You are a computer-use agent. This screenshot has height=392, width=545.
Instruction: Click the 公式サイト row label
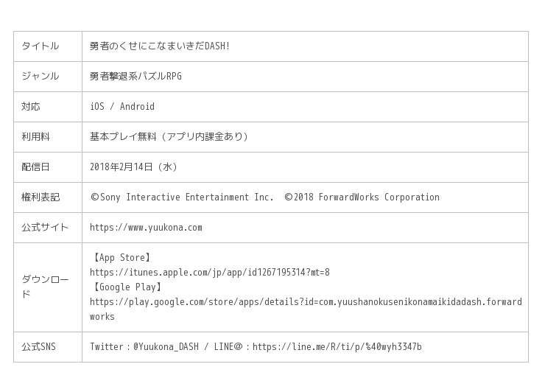pyautogui.click(x=45, y=228)
